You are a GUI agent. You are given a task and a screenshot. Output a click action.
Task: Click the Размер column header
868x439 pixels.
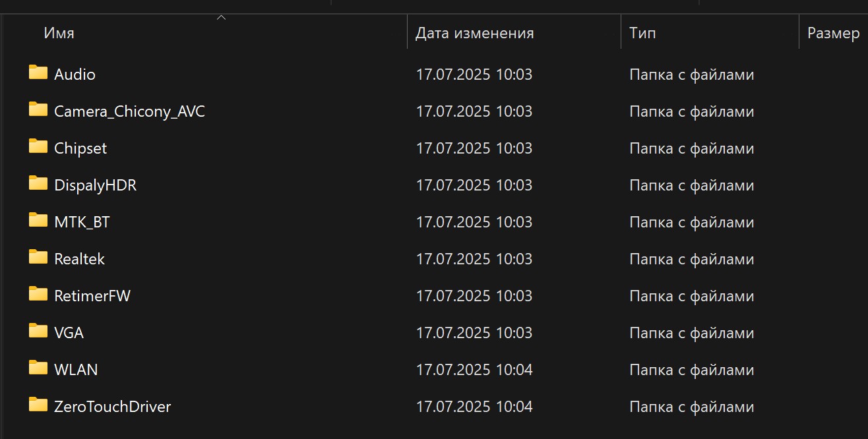(833, 33)
